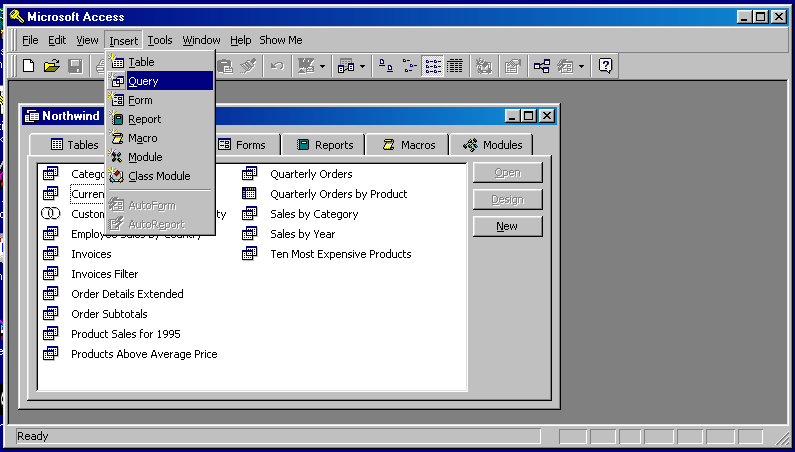
Task: Expand the OfficeLinks dropdown arrow
Action: point(321,66)
